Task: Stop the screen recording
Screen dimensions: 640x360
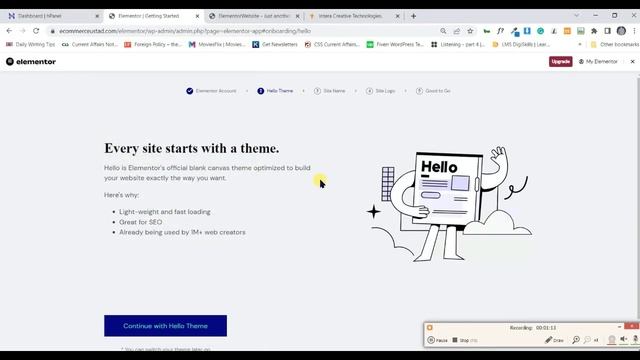Action: click(464, 340)
